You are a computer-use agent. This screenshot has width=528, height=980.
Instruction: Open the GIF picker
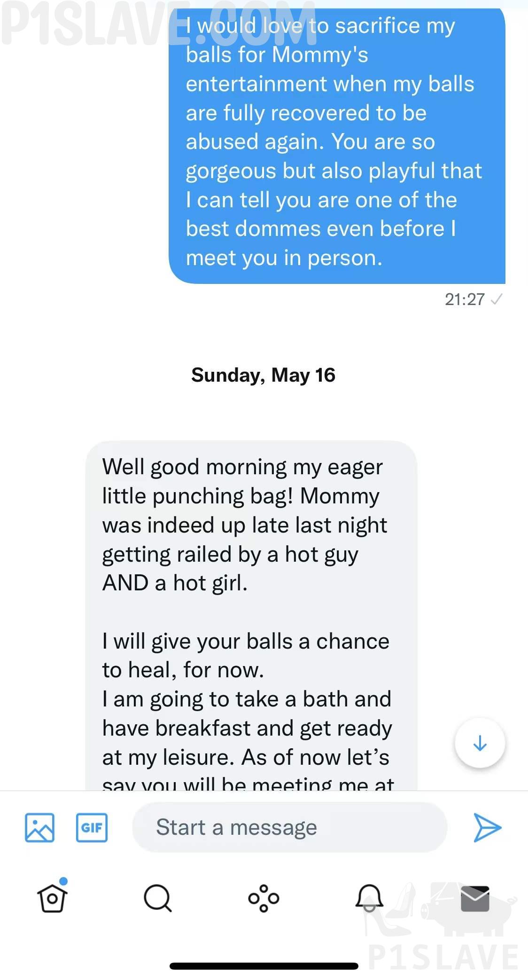92,827
